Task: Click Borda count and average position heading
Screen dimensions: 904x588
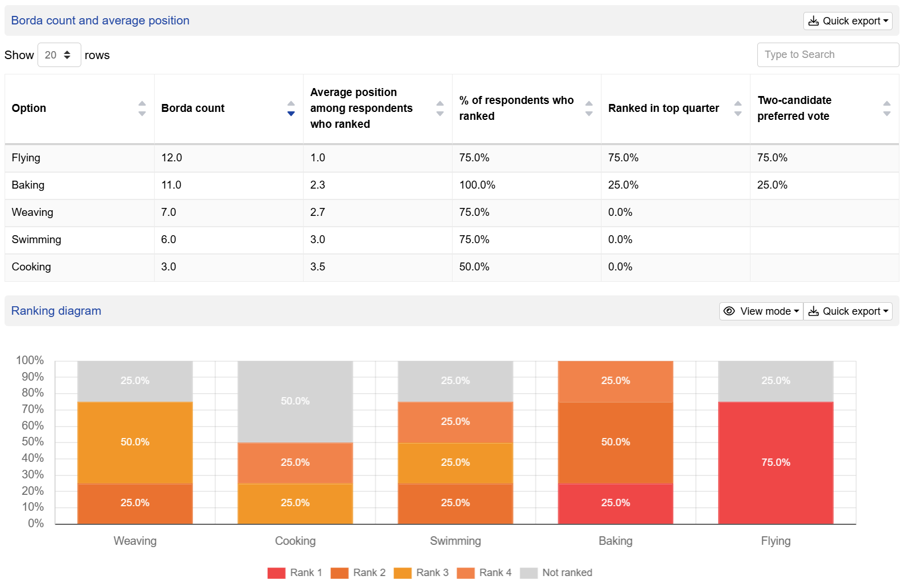Action: coord(100,20)
